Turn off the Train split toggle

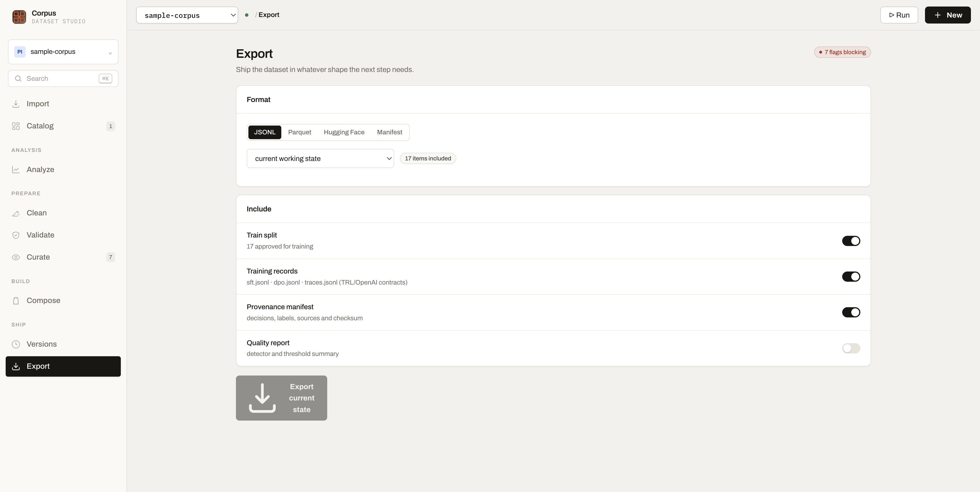point(851,241)
